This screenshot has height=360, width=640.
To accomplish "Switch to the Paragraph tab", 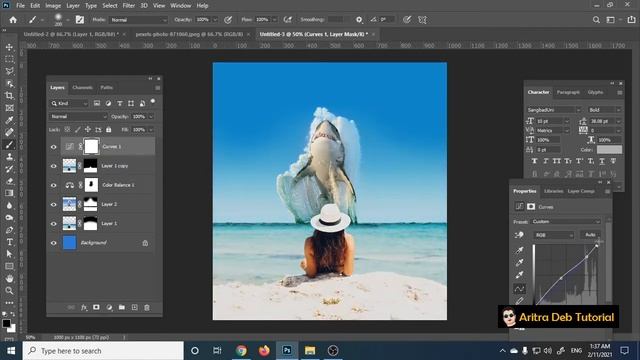I will tap(568, 92).
